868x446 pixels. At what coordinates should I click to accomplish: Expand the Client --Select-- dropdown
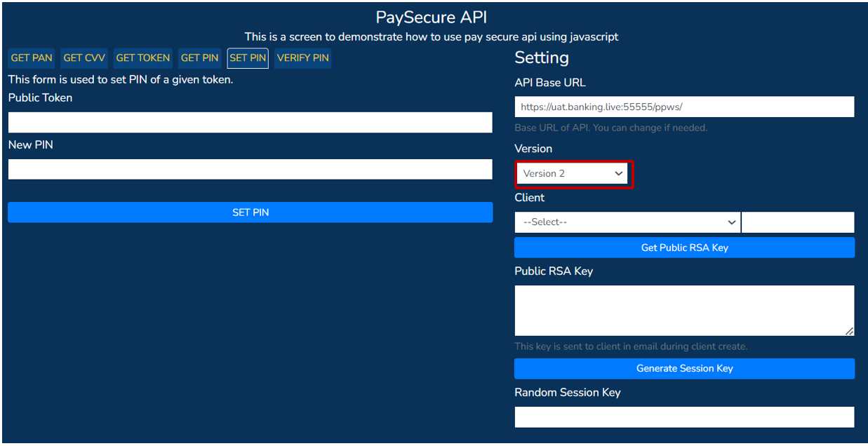627,222
